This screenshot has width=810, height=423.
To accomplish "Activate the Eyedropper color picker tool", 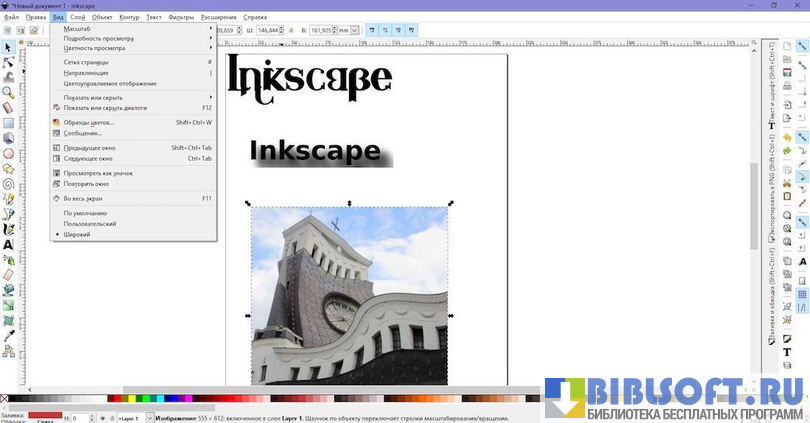I will [8, 336].
